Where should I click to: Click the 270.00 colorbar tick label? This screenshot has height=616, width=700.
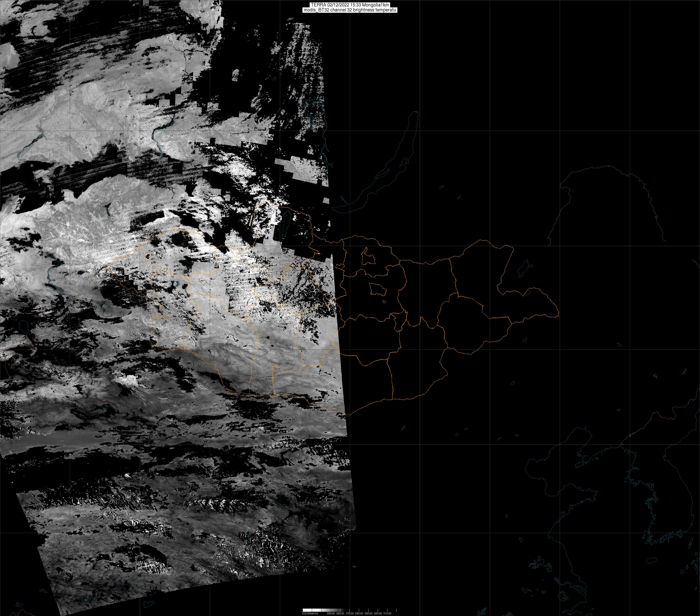point(350,613)
